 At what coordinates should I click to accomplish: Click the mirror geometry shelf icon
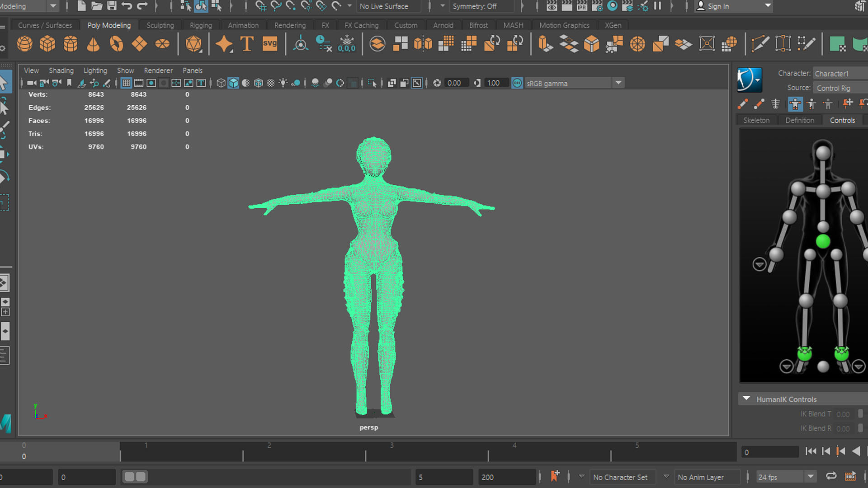click(x=423, y=44)
